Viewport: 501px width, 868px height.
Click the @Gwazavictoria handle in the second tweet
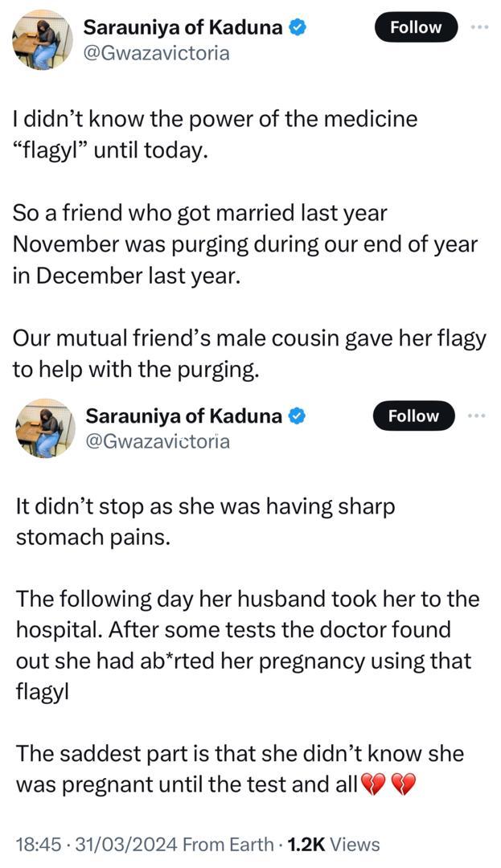click(x=158, y=441)
